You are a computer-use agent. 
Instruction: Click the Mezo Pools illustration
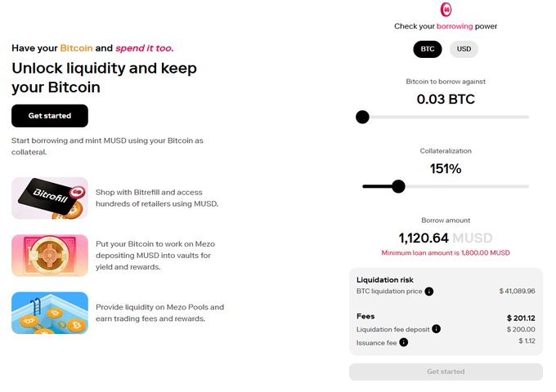click(x=50, y=313)
